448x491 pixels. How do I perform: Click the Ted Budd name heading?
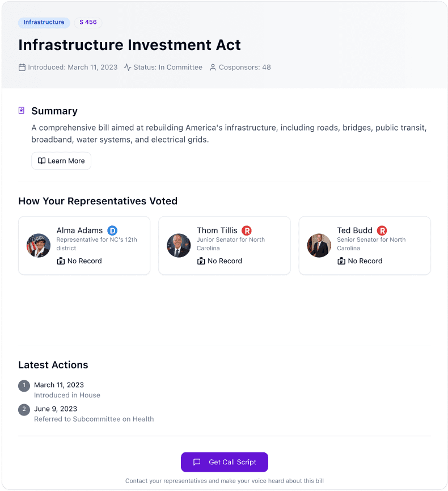(354, 230)
